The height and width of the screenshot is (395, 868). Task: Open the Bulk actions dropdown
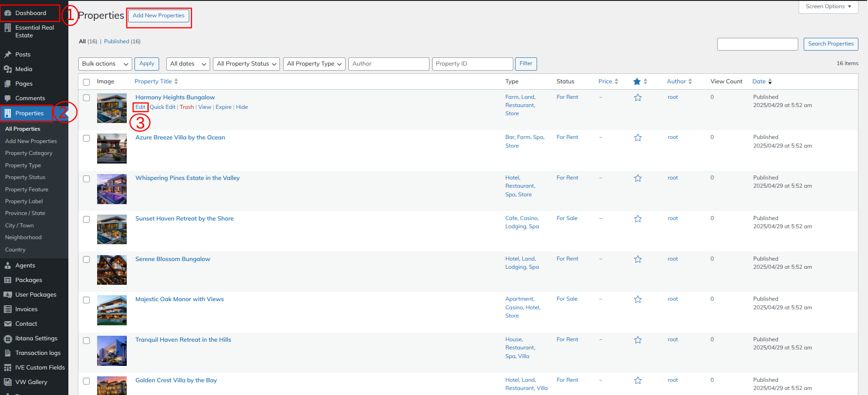[105, 64]
